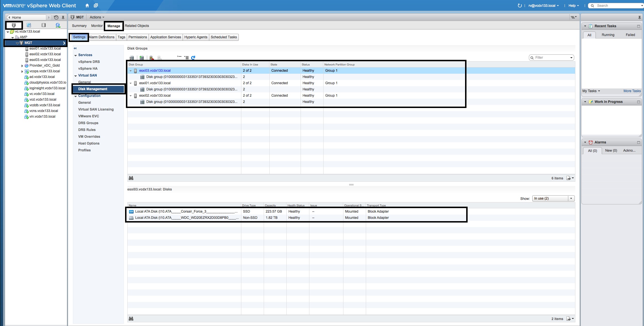Screen dimensions: 644x326
Task: Collapse the Virtual SAN settings section
Action: point(76,76)
